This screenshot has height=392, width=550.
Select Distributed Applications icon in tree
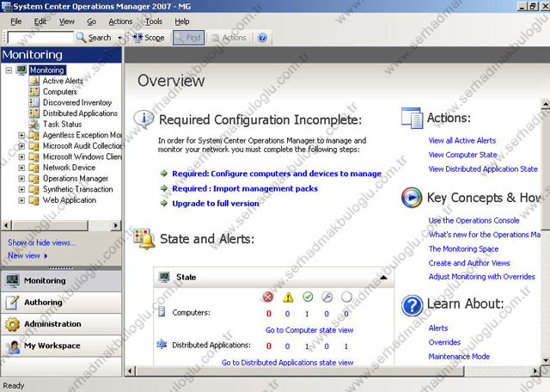pyautogui.click(x=34, y=113)
